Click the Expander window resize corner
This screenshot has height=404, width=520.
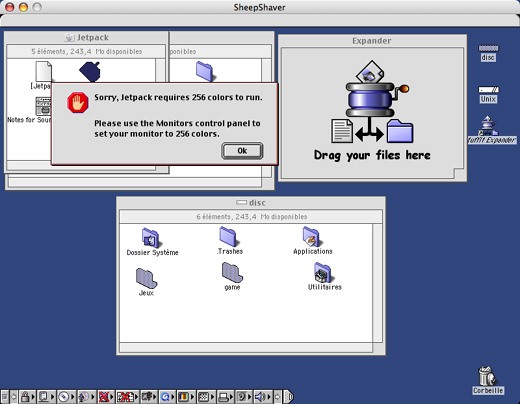pyautogui.click(x=458, y=173)
